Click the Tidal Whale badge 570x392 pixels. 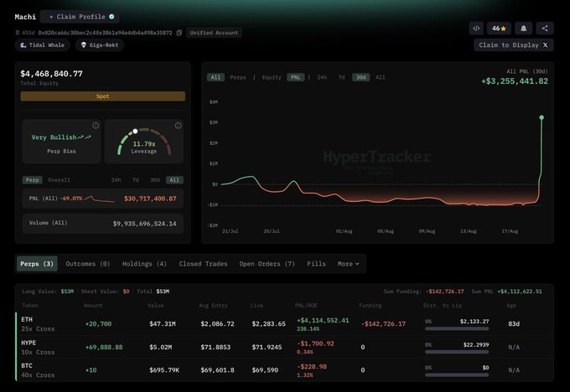[x=43, y=45]
